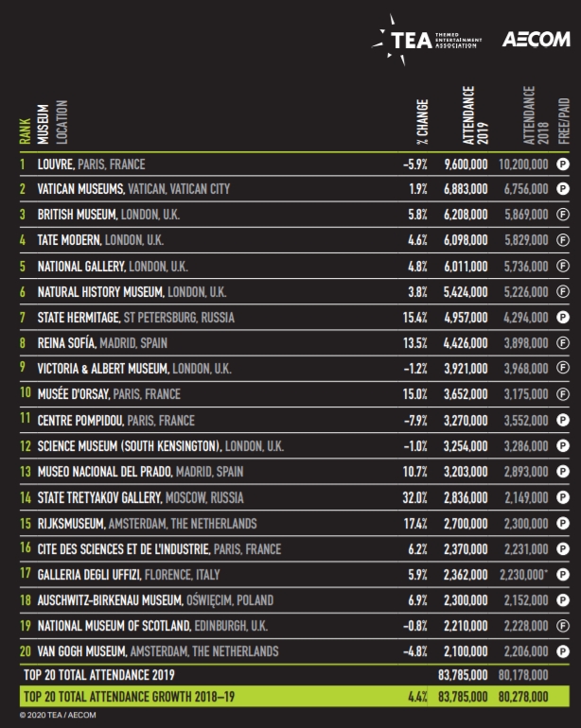Click the paid badge for Rijksmuseum
Viewport: 581px width, 728px height.
tap(563, 524)
